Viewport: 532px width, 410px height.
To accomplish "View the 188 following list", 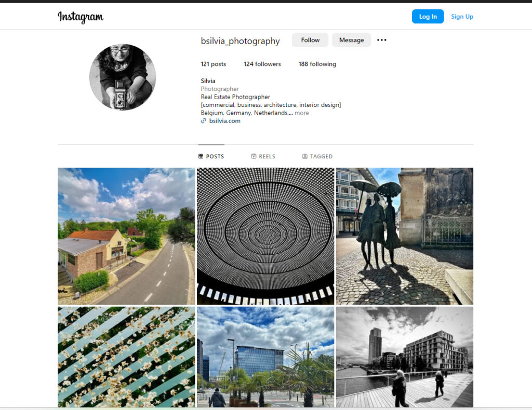I will tap(317, 64).
